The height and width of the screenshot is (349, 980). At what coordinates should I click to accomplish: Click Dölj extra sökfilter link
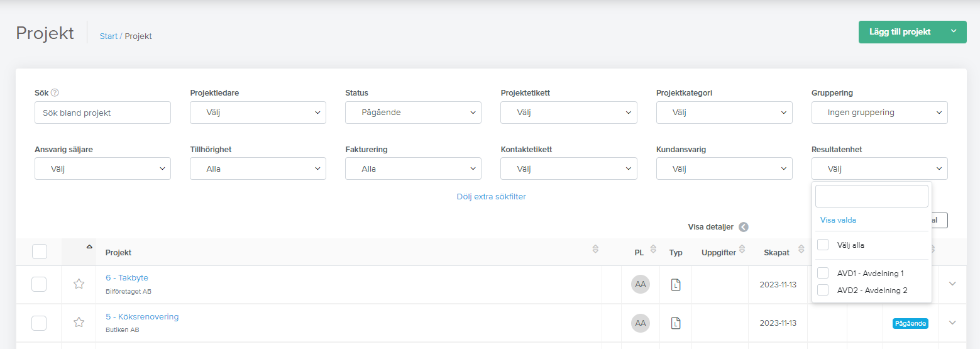pos(491,197)
